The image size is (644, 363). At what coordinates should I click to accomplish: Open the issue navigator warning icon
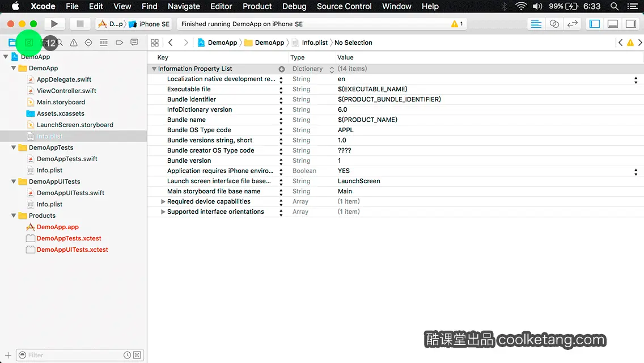74,43
